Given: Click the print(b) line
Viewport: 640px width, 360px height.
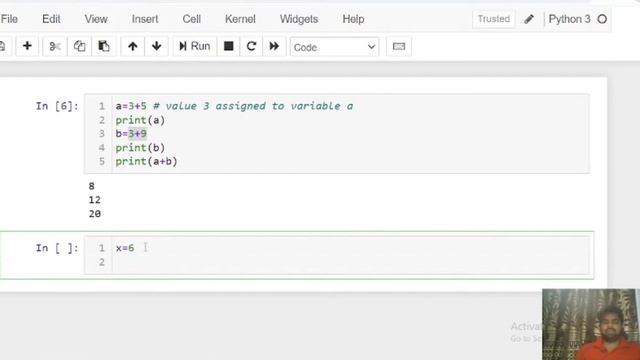Looking at the screenshot, I should (140, 148).
